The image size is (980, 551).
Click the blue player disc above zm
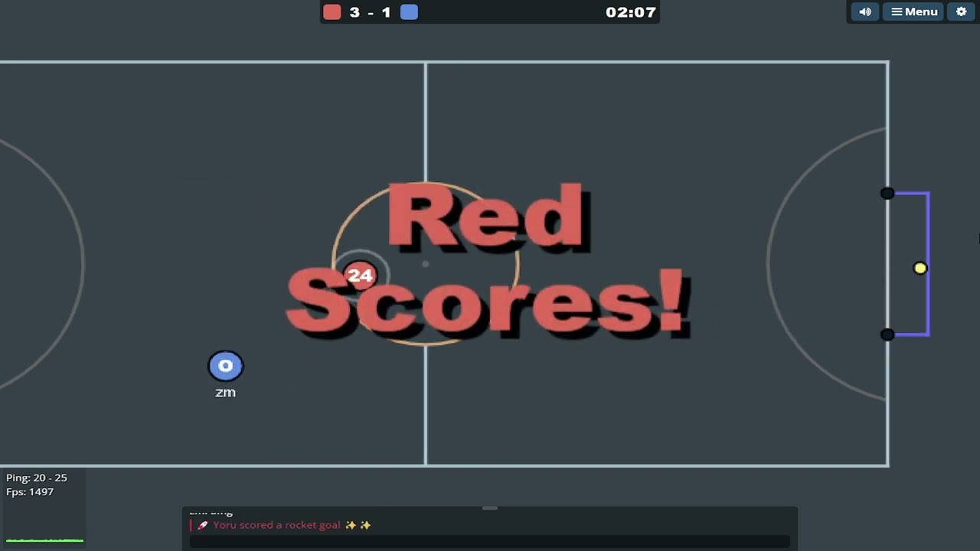click(x=226, y=367)
